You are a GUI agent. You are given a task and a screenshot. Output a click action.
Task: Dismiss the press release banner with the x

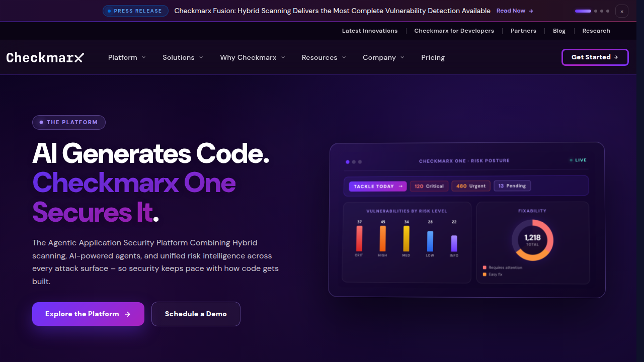[x=622, y=11]
